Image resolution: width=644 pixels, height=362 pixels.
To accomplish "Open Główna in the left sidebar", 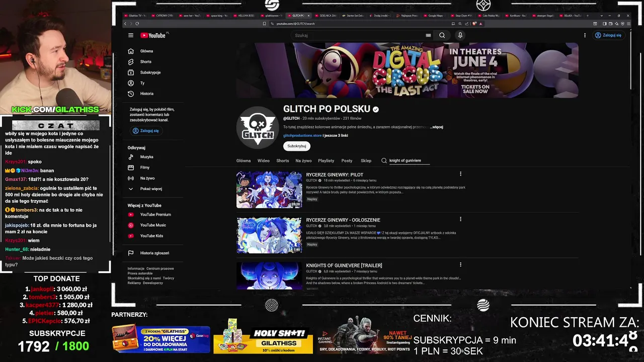I will pos(153,51).
